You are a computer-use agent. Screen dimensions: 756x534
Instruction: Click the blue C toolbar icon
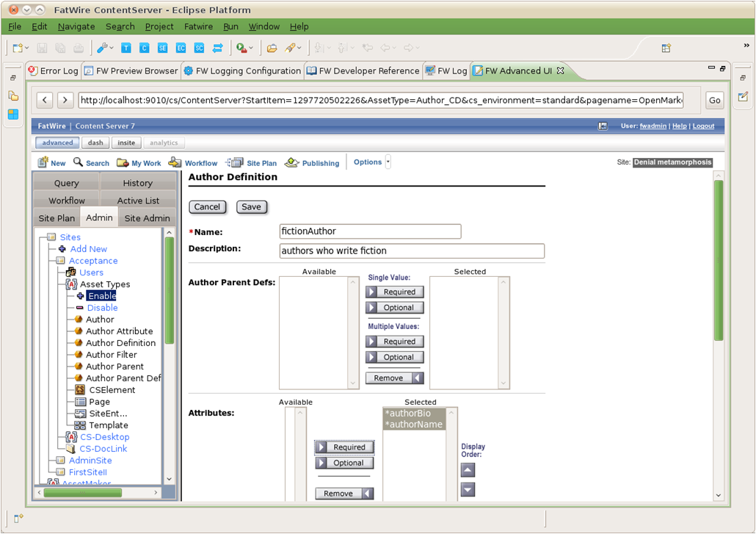click(x=144, y=48)
